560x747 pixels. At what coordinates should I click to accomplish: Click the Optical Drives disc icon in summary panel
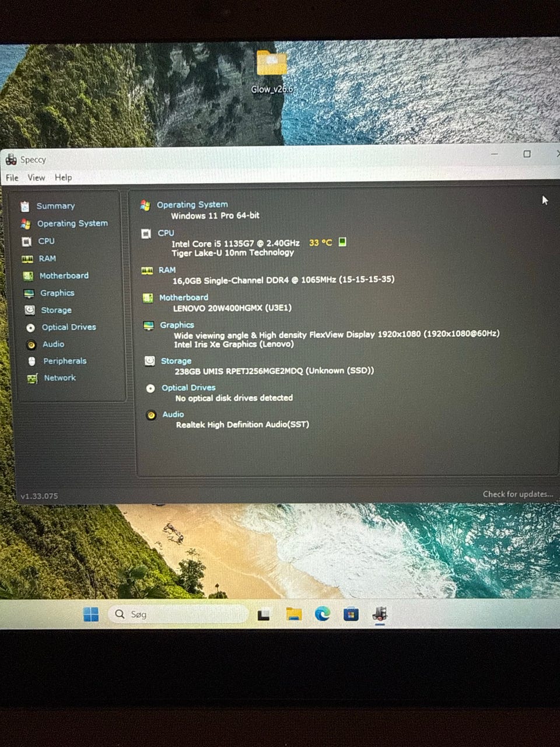pyautogui.click(x=150, y=388)
